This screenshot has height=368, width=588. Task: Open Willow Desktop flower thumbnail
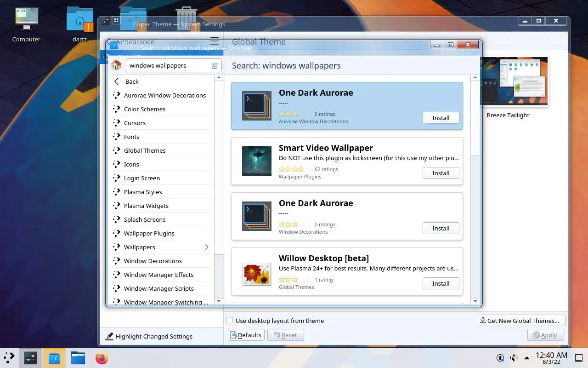coord(257,274)
